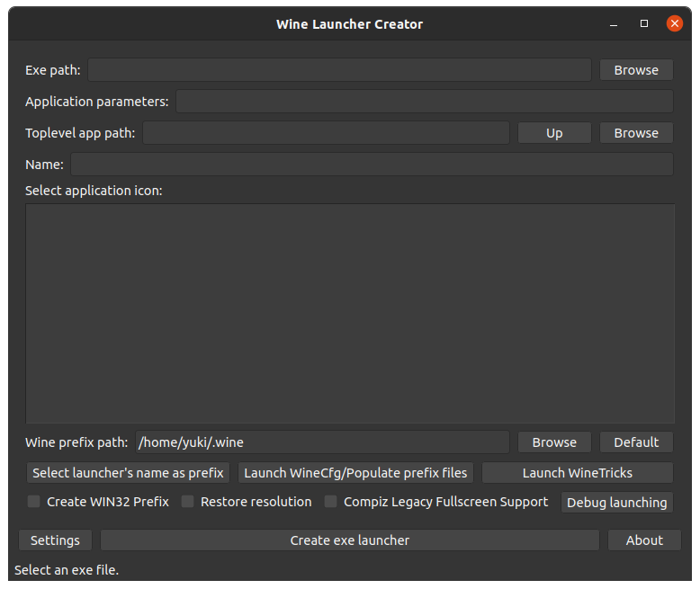The image size is (700, 589).
Task: Click Select launcher's name as prefix
Action: pos(128,472)
